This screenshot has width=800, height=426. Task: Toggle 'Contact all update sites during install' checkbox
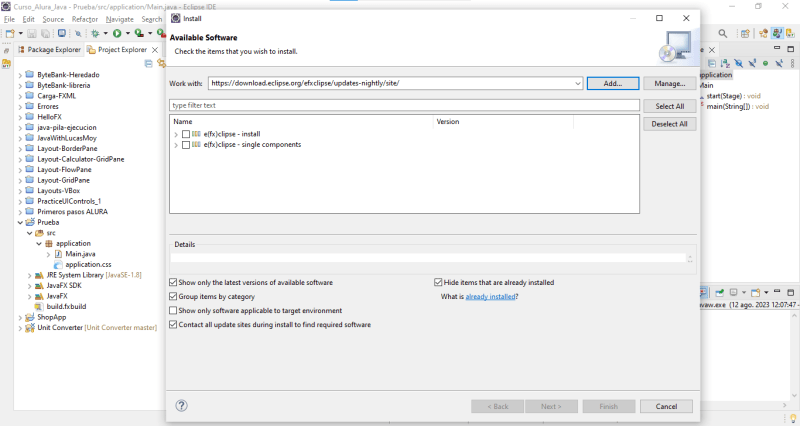tap(173, 324)
